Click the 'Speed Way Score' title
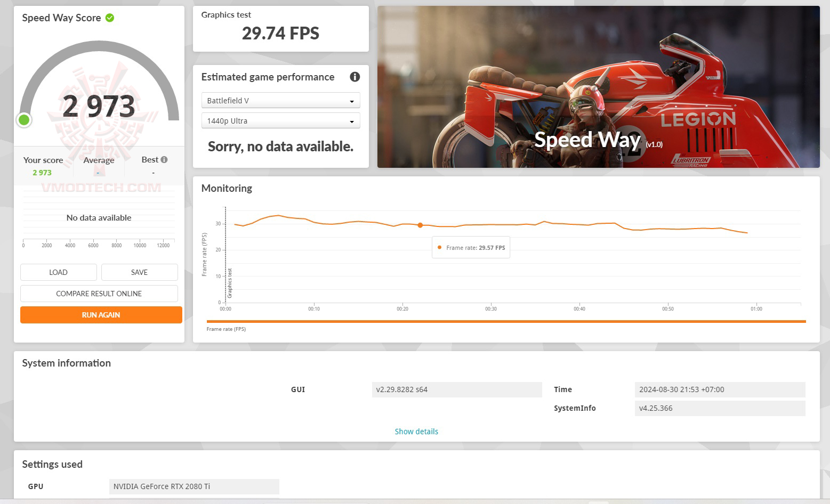The width and height of the screenshot is (830, 504). 61,18
